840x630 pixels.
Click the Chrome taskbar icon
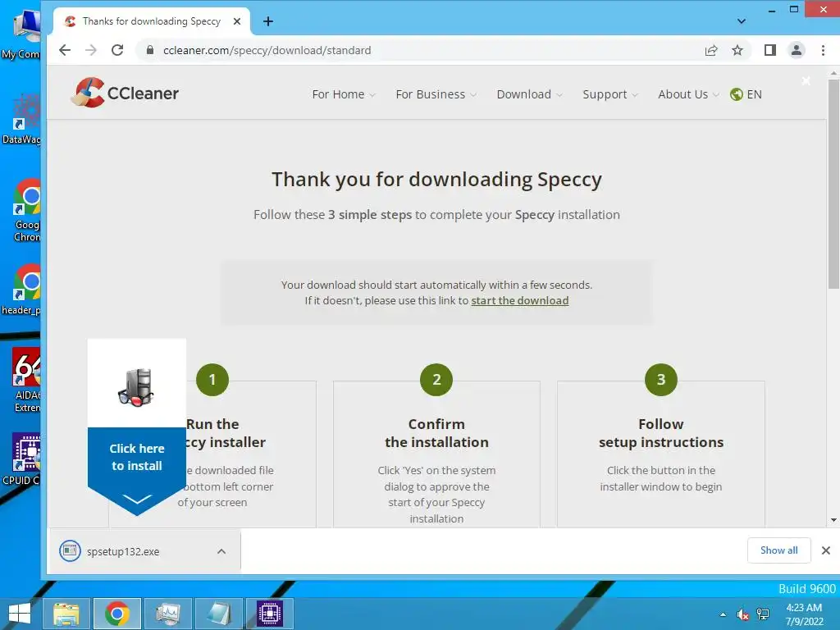pyautogui.click(x=117, y=614)
